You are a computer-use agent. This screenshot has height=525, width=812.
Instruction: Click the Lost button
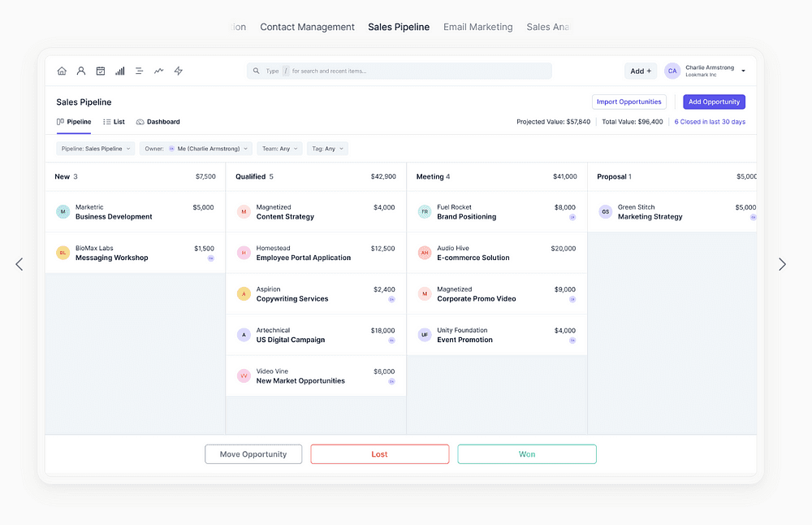pos(379,454)
